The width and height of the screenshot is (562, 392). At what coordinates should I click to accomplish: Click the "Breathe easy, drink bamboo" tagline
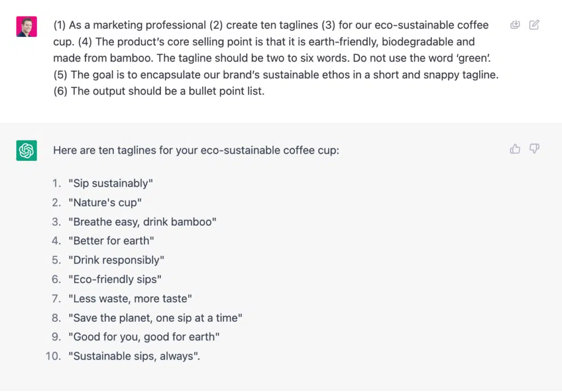click(142, 222)
